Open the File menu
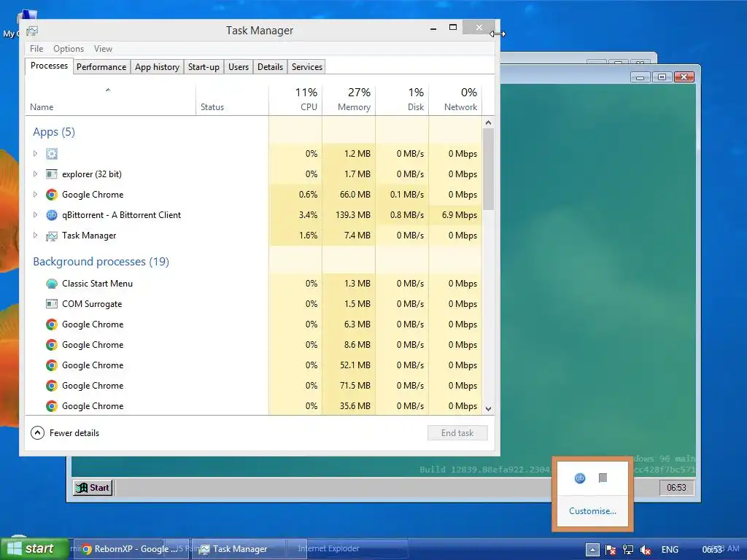This screenshot has height=560, width=747. [36, 49]
